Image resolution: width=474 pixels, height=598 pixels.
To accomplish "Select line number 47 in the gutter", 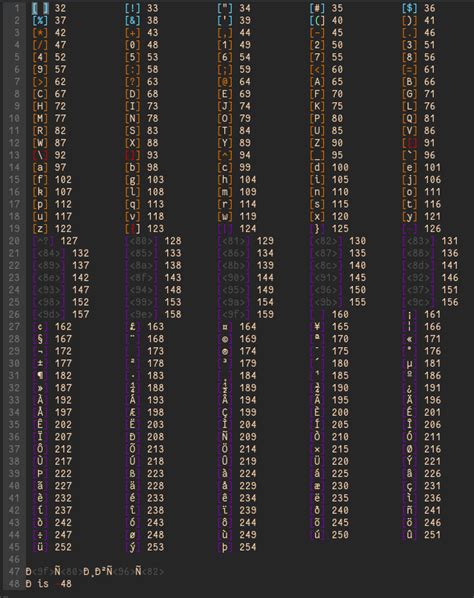I will (x=14, y=572).
